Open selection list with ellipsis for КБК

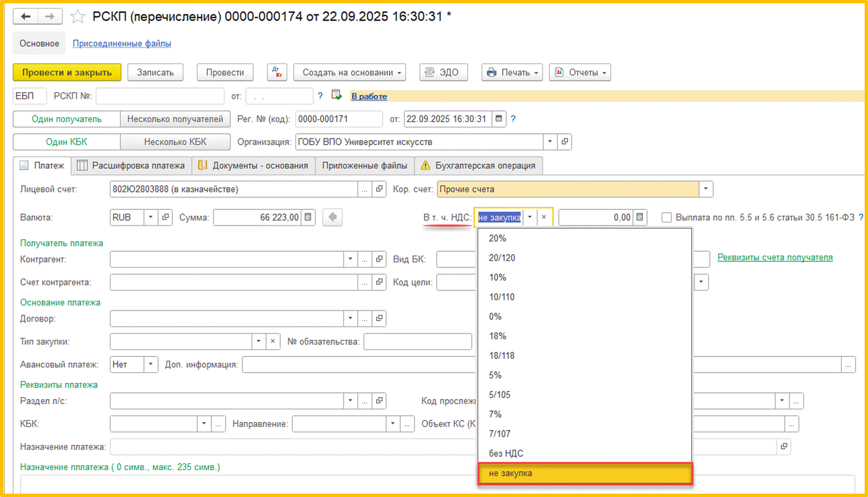(x=218, y=424)
